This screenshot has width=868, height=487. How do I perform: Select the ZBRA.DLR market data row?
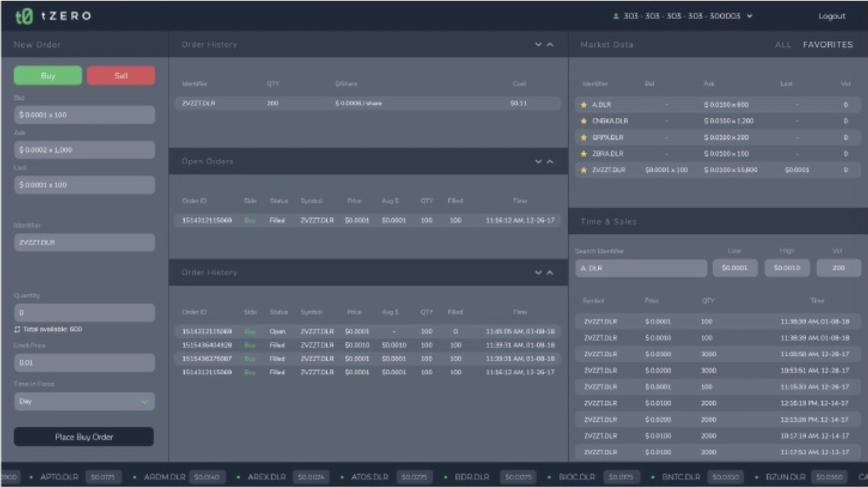tap(717, 154)
